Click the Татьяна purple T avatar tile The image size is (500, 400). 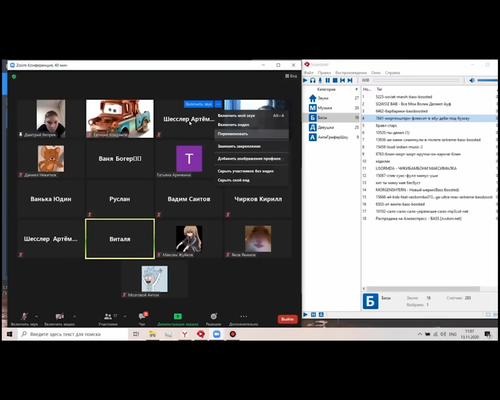[x=189, y=159]
